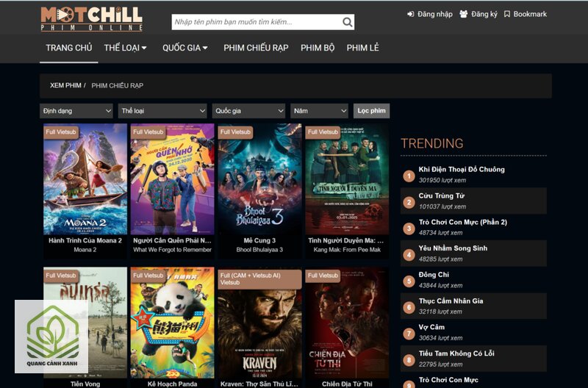Click the Kang Mak: From Pee Mak subtitle
This screenshot has width=588, height=388.
pyautogui.click(x=347, y=250)
